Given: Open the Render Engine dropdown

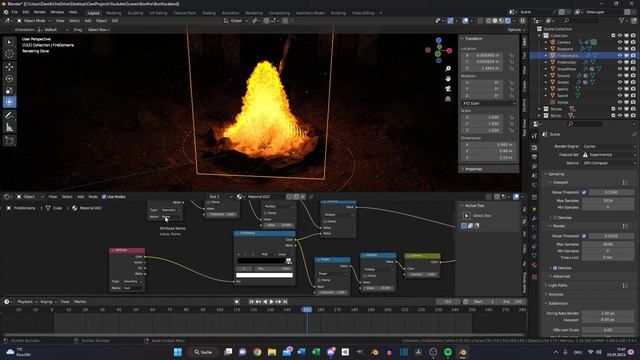Looking at the screenshot, I should pos(610,146).
